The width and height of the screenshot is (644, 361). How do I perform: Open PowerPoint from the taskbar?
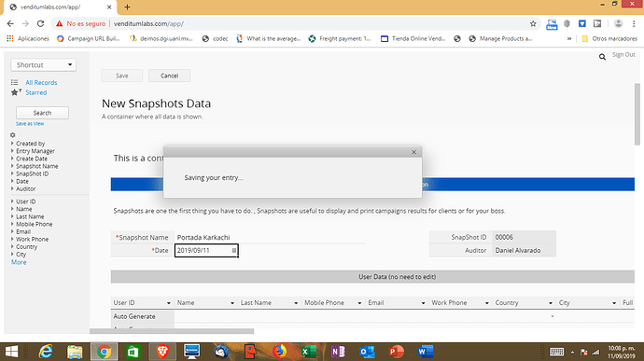[x=396, y=352]
